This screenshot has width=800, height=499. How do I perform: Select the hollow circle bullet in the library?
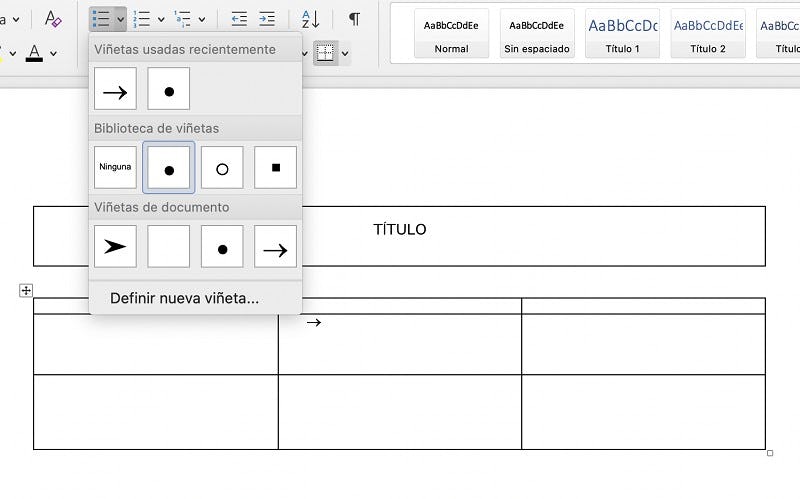pyautogui.click(x=222, y=167)
